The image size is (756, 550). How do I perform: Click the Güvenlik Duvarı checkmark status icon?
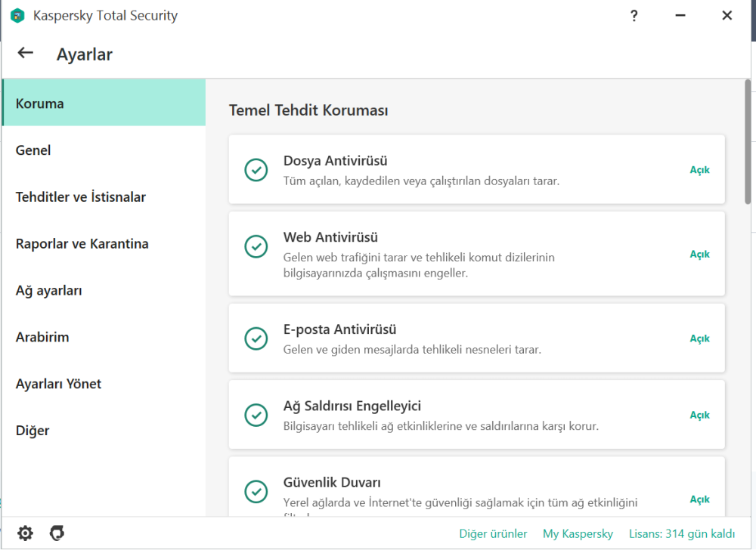click(256, 492)
